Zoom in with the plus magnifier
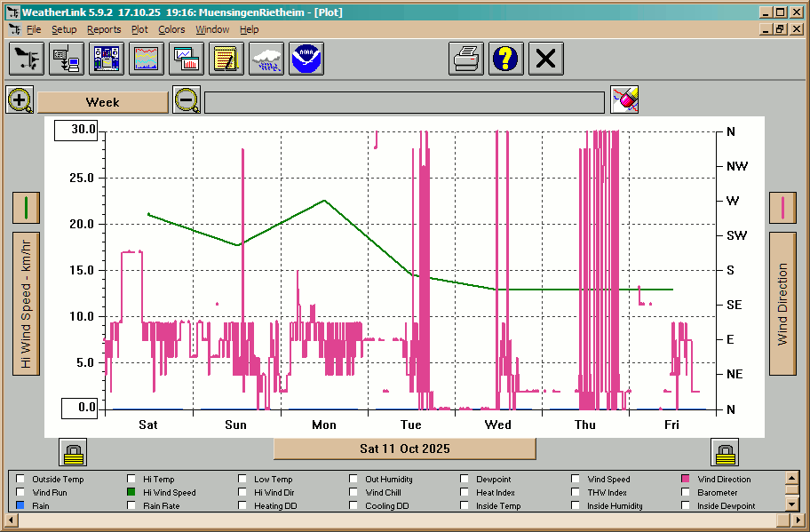This screenshot has height=532, width=810. click(x=20, y=100)
